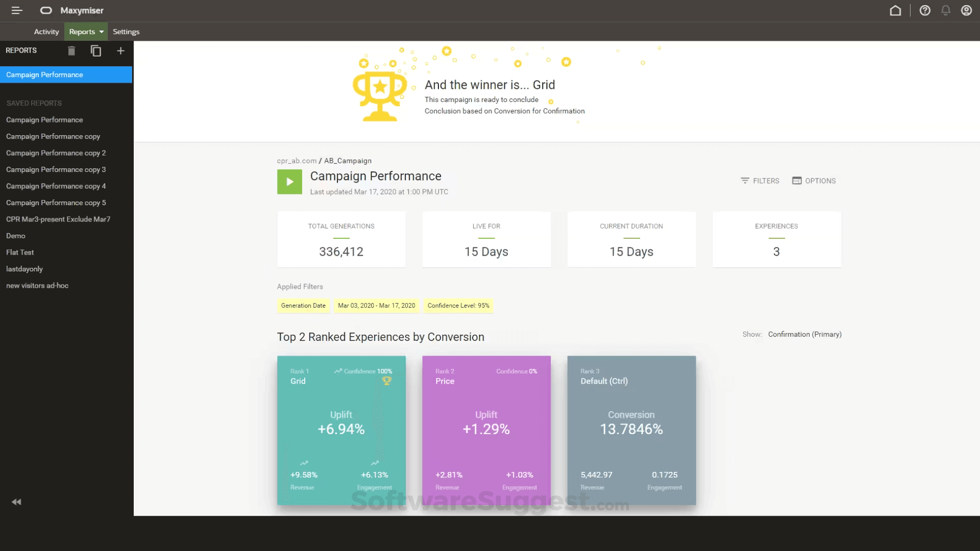The height and width of the screenshot is (551, 980).
Task: Open the hamburger navigation menu icon
Action: 16,10
